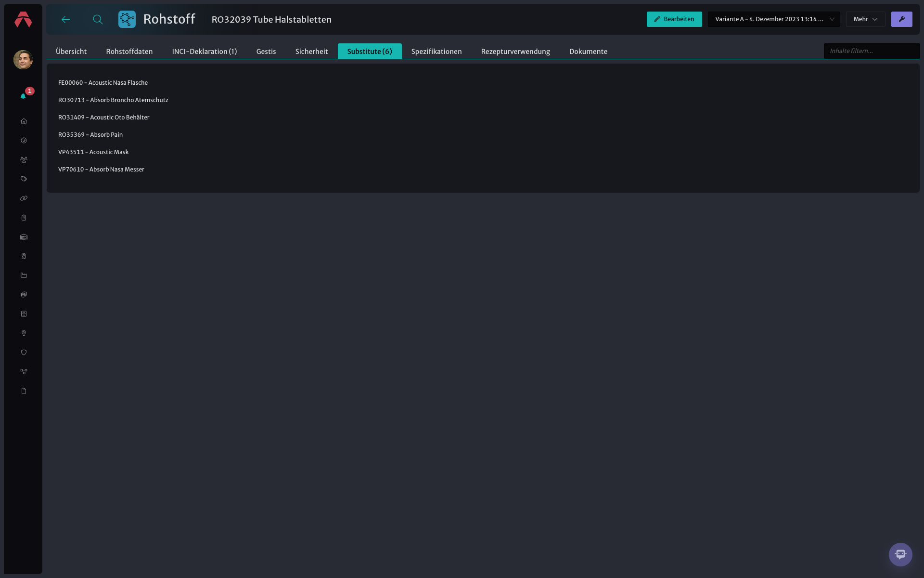Viewport: 924px width, 578px height.
Task: Open notifications bell with badge
Action: tap(23, 96)
